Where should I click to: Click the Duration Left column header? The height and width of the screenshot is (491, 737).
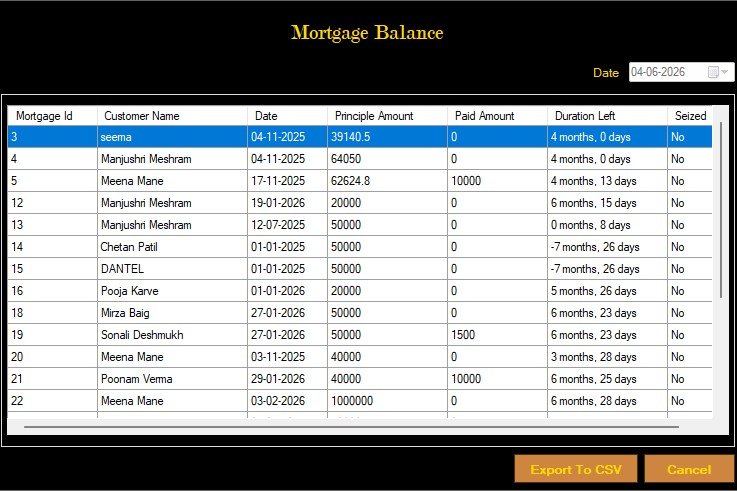click(x=607, y=116)
